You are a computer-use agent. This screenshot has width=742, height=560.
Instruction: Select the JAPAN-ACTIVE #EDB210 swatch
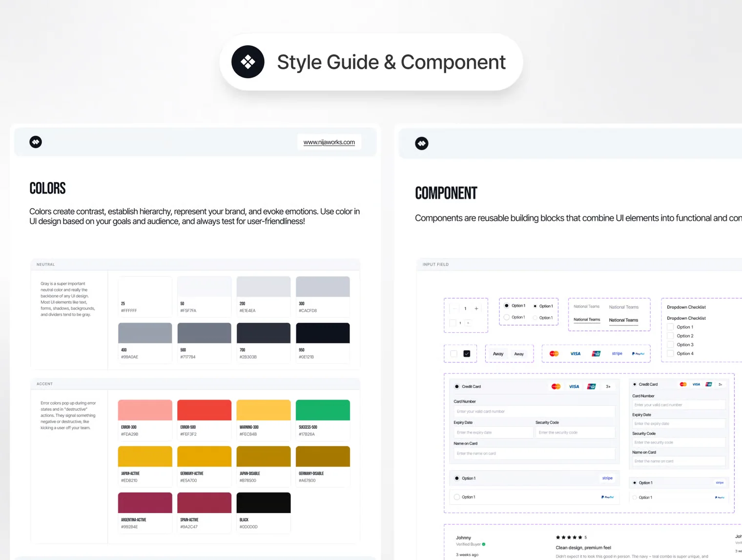click(145, 457)
